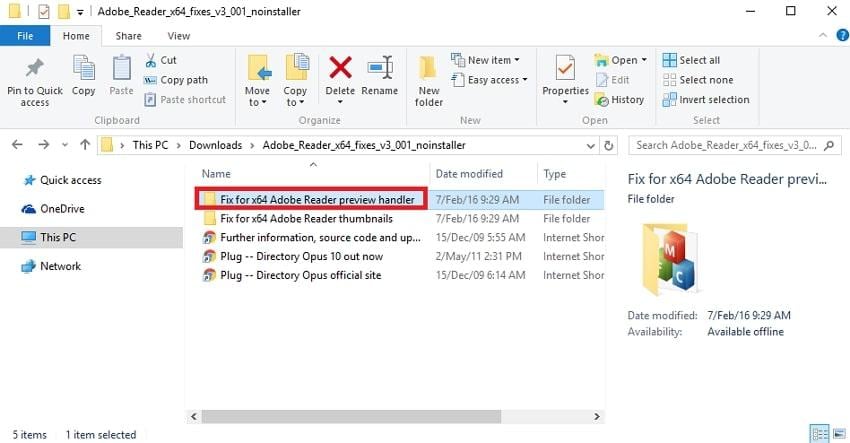Switch to the View ribbon tab
850x443 pixels.
pos(178,36)
